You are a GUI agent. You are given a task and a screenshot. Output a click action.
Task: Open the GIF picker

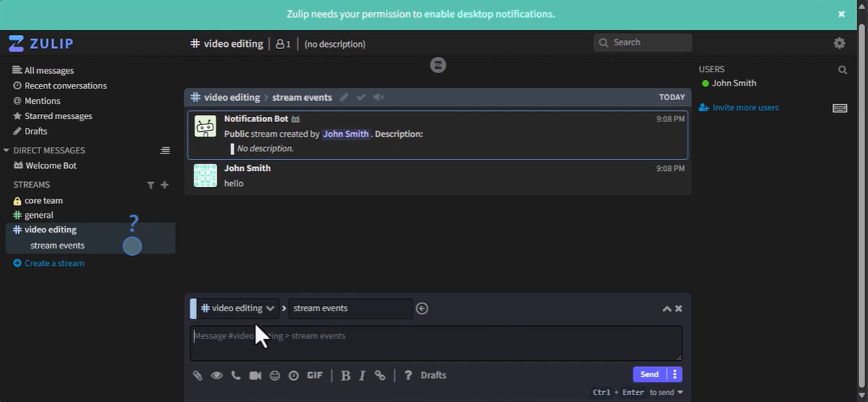314,376
